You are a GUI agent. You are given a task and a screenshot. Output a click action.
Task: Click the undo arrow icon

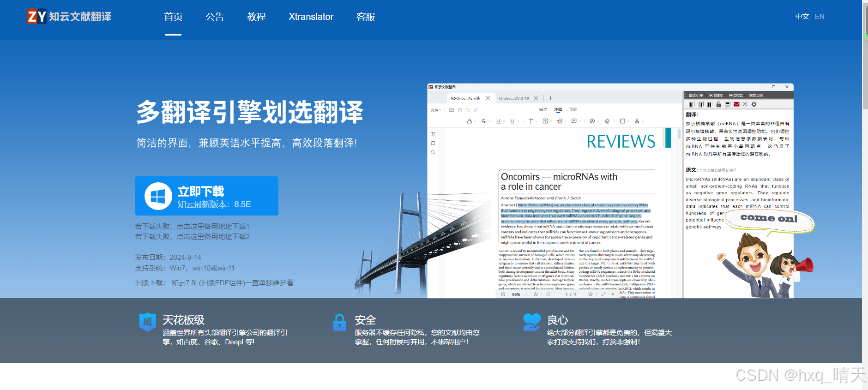(468, 110)
